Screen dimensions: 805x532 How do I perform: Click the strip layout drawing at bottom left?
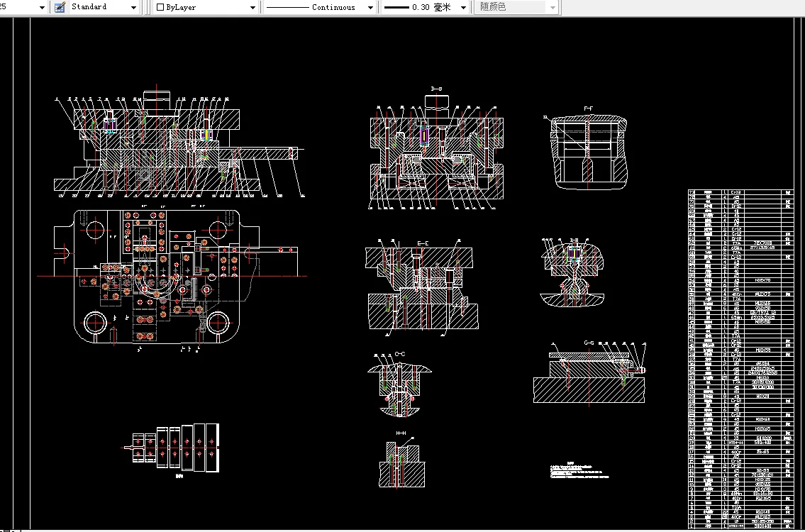tap(172, 448)
